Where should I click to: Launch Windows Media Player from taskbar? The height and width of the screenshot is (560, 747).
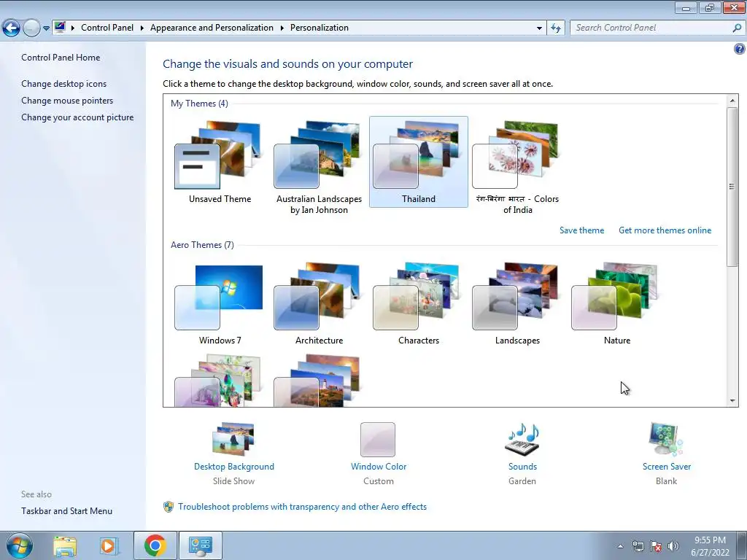(x=108, y=545)
